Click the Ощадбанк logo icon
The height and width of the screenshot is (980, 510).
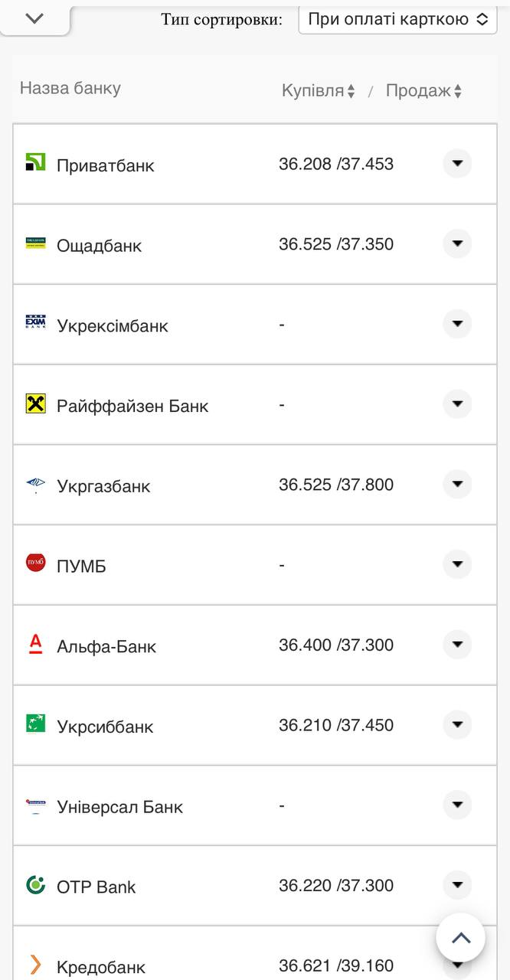click(x=36, y=243)
